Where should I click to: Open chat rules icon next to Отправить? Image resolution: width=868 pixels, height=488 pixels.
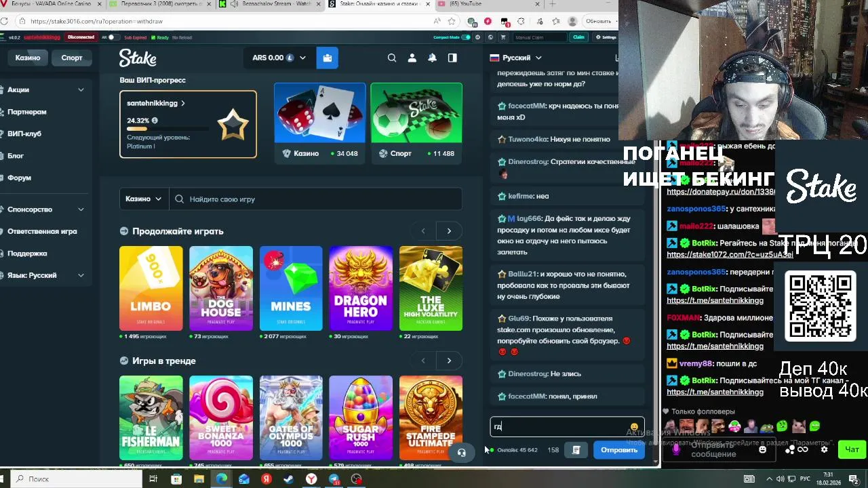[x=576, y=450]
